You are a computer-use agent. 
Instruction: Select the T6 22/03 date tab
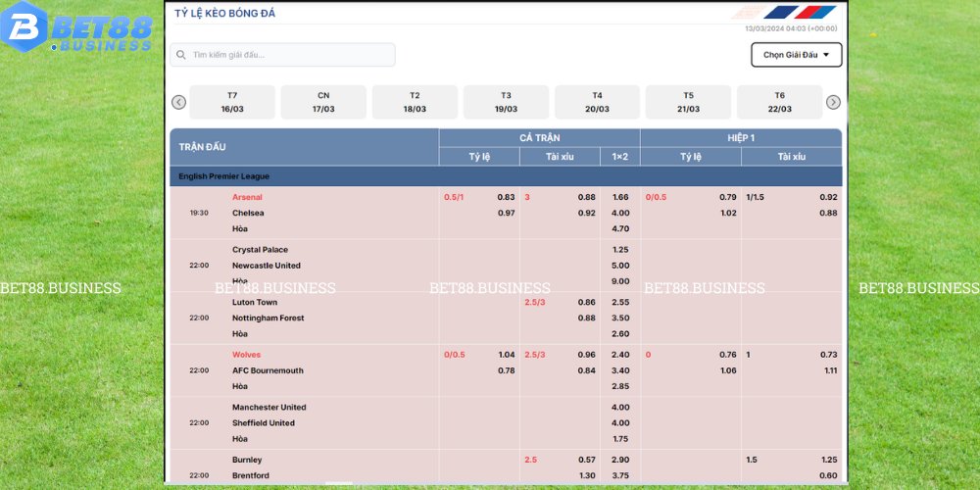(x=779, y=103)
